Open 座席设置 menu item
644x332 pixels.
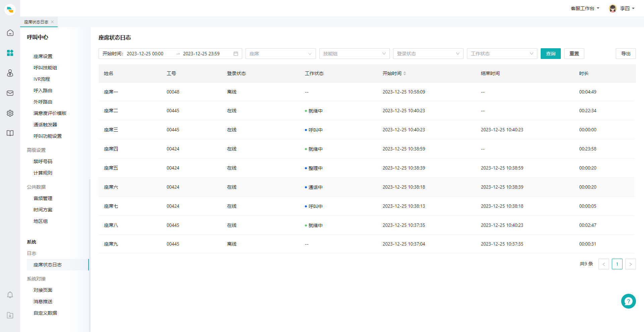pos(43,56)
